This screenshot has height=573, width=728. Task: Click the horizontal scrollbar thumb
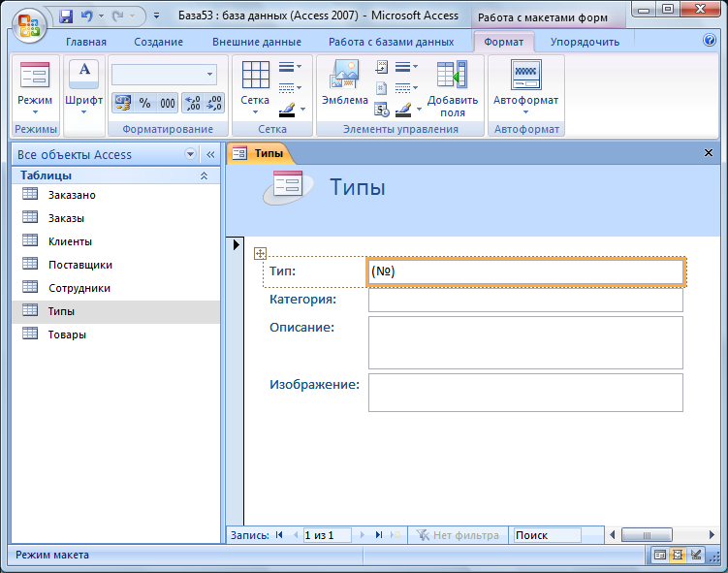[x=647, y=535]
